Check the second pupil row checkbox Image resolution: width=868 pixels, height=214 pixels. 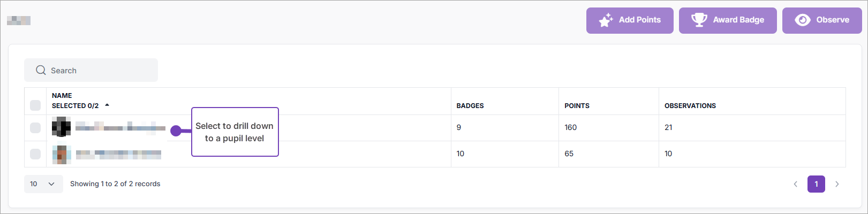35,154
